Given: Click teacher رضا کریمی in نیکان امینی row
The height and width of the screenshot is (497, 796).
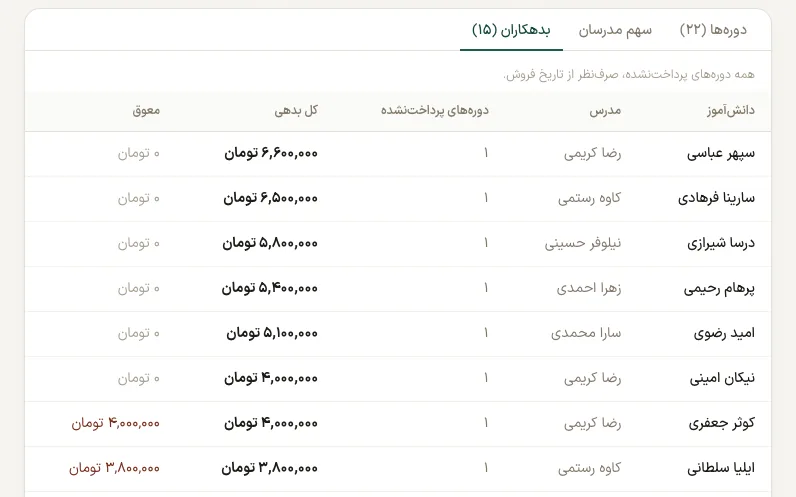Looking at the screenshot, I should pos(592,378).
